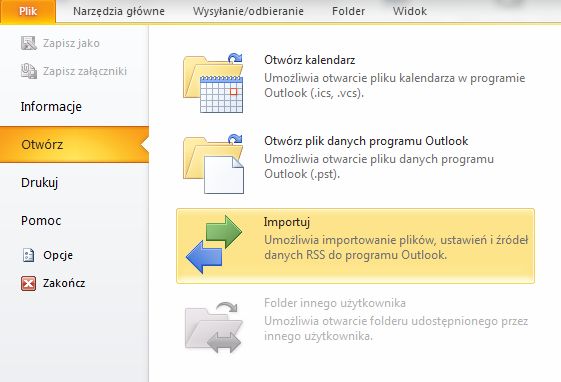Click the Outlook data file folder icon

[x=213, y=164]
